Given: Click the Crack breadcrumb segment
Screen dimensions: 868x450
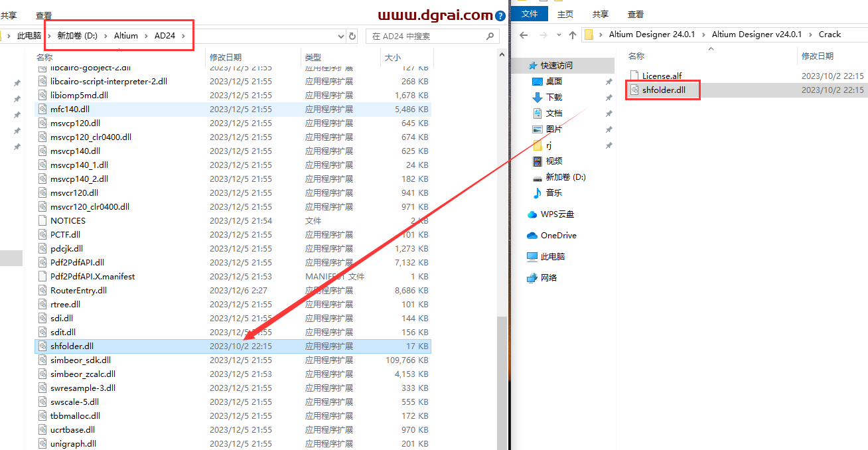Looking at the screenshot, I should (830, 35).
